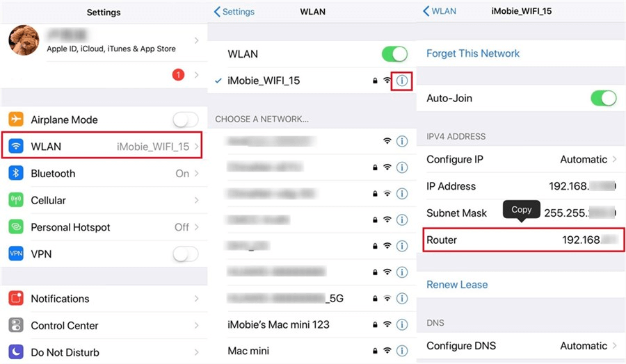626x364 pixels.
Task: Open the Bluetooth settings icon row
Action: click(16, 174)
